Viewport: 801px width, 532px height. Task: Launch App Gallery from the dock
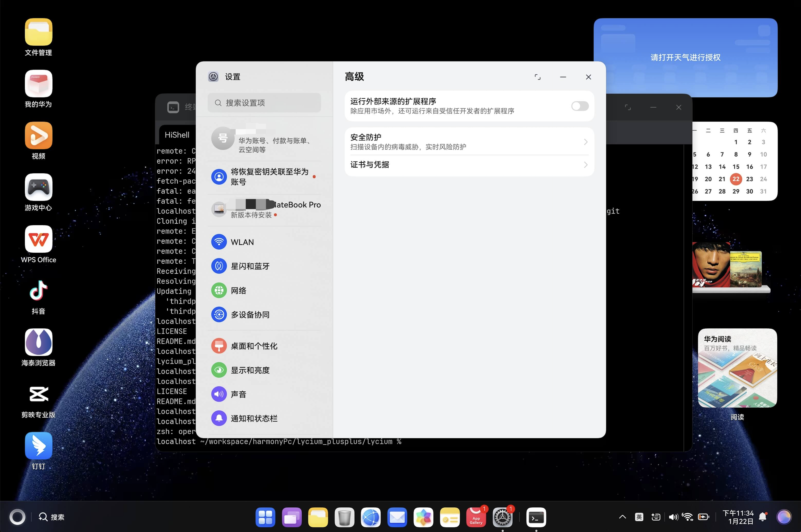(476, 517)
